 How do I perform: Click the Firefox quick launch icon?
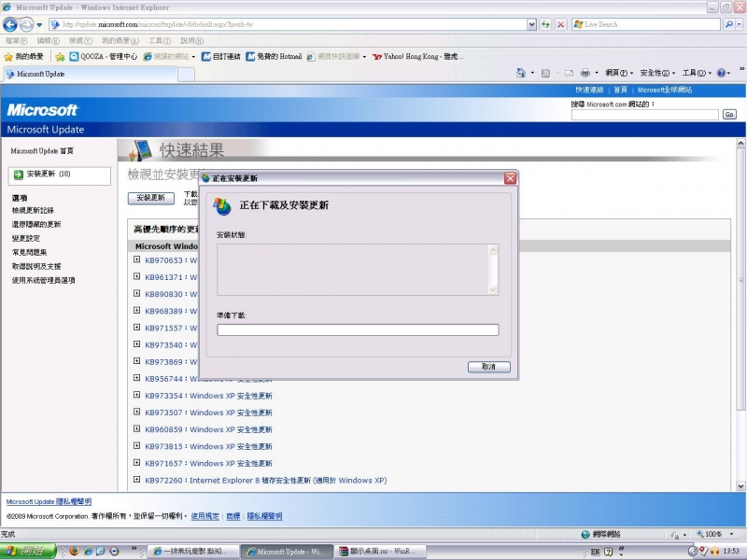coord(74,552)
